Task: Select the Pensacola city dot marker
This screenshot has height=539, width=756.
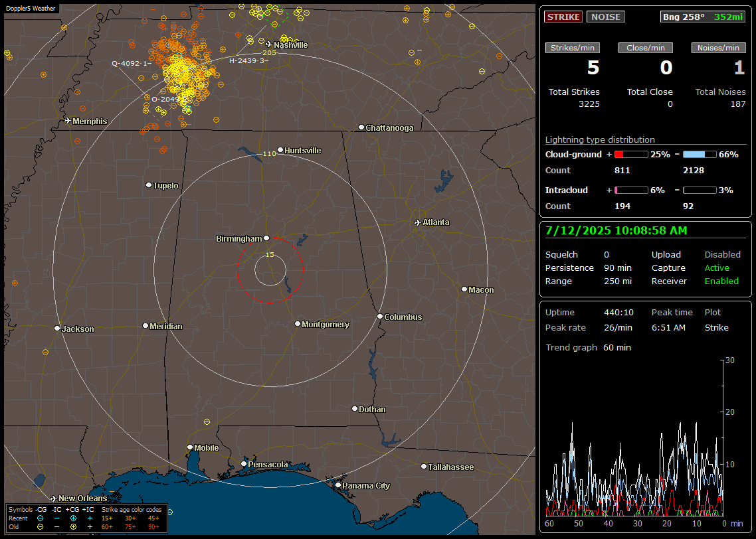Action: (x=244, y=464)
